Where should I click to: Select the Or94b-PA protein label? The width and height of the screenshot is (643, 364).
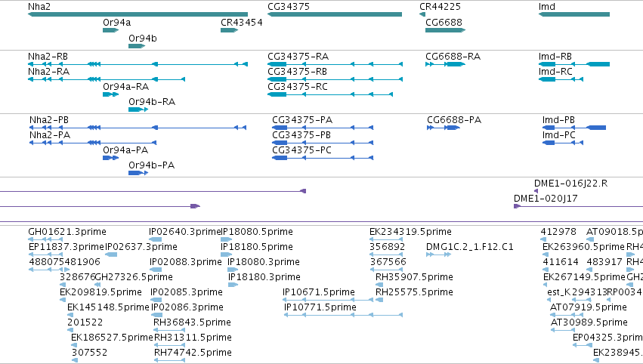pyautogui.click(x=152, y=165)
